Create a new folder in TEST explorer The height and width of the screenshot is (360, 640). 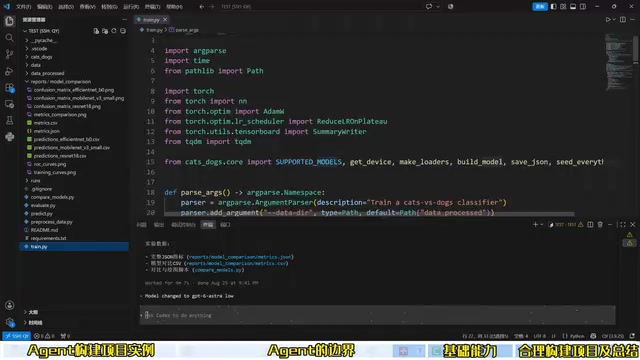pyautogui.click(x=105, y=31)
